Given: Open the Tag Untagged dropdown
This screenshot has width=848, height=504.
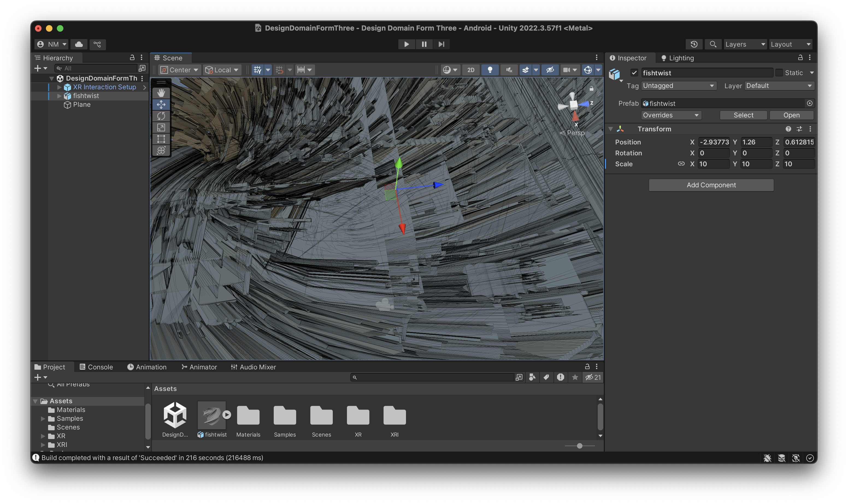Looking at the screenshot, I should [678, 86].
